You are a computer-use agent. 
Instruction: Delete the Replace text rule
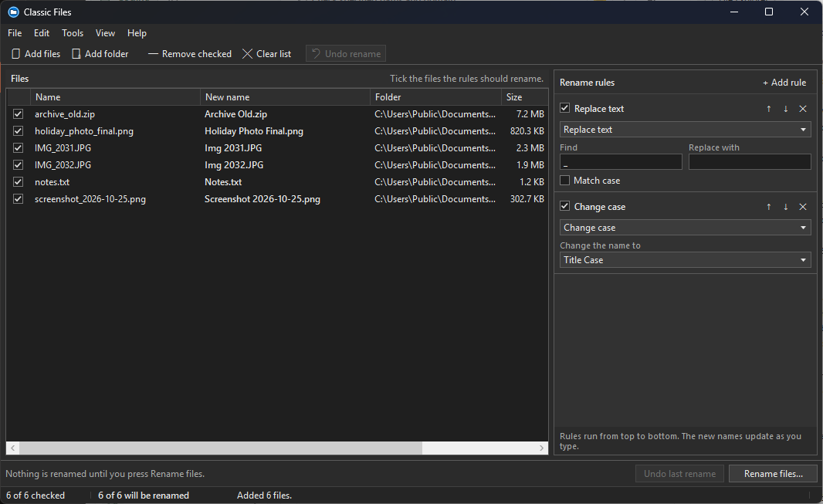pyautogui.click(x=802, y=109)
